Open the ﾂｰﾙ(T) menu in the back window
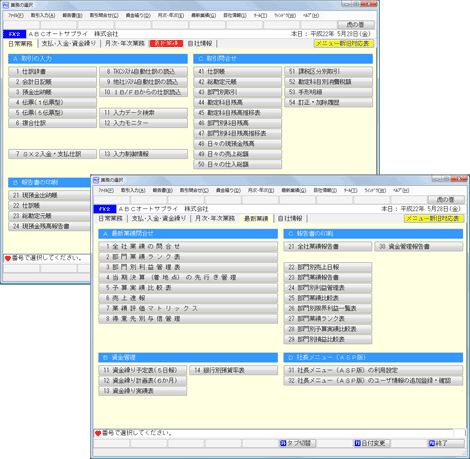Viewport: 470px width, 459px height. click(260, 15)
